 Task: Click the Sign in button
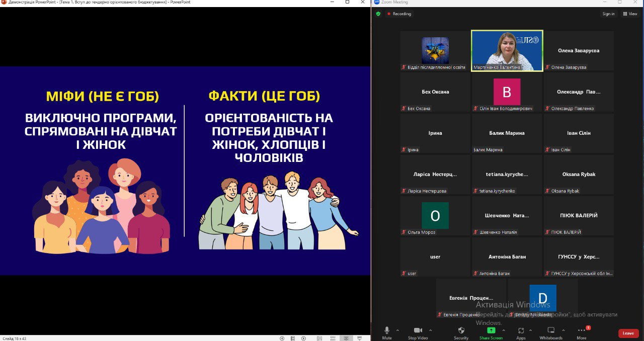click(x=608, y=14)
